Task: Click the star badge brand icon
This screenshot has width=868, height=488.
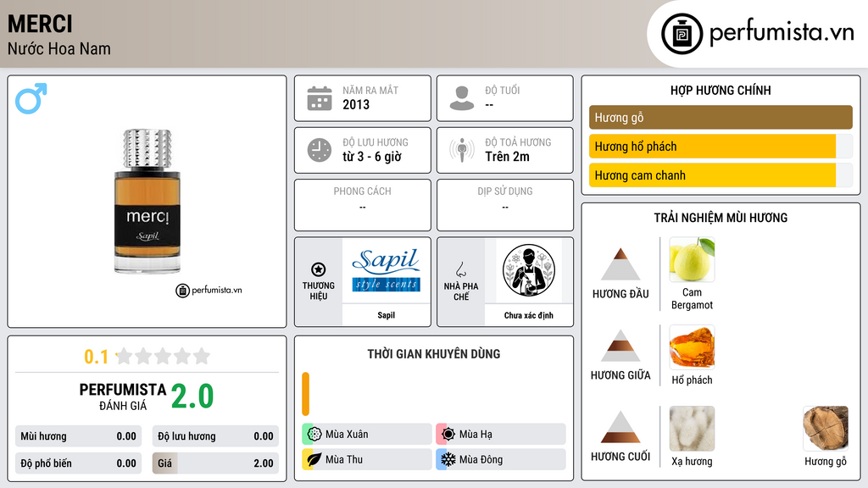Action: coord(319,269)
